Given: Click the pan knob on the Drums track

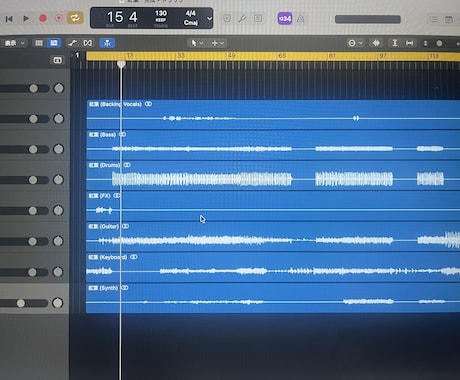Looking at the screenshot, I should point(58,180).
